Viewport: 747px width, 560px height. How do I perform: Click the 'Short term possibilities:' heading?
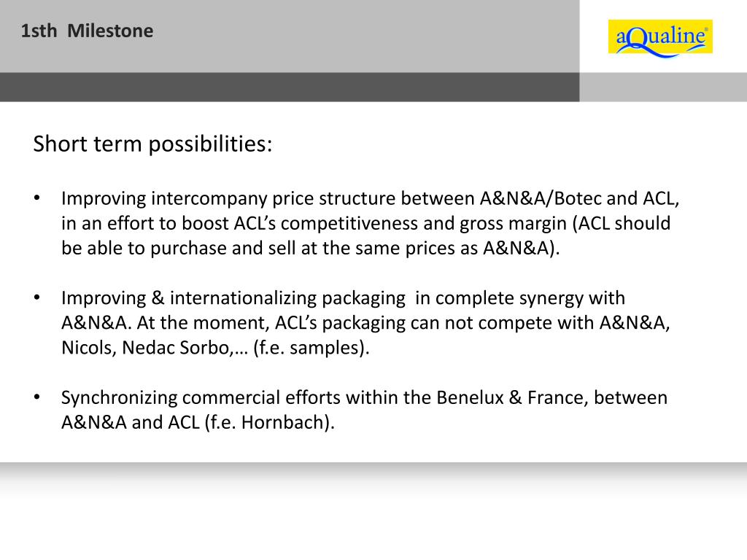152,144
